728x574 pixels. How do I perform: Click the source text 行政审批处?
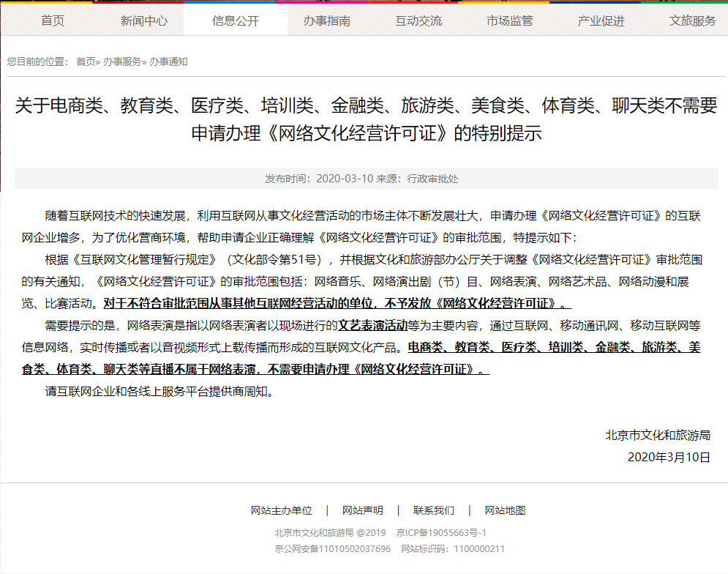pos(432,179)
